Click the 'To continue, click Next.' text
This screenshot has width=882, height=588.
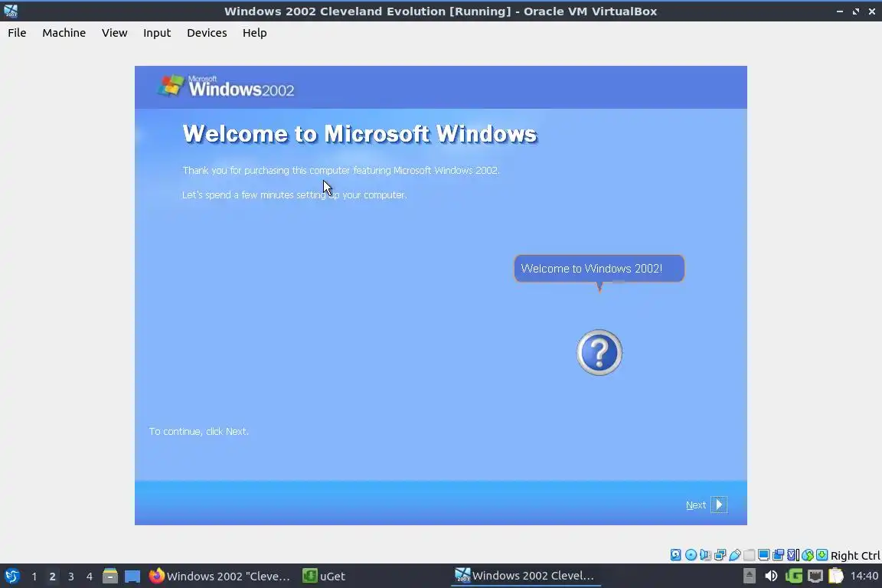(x=198, y=431)
